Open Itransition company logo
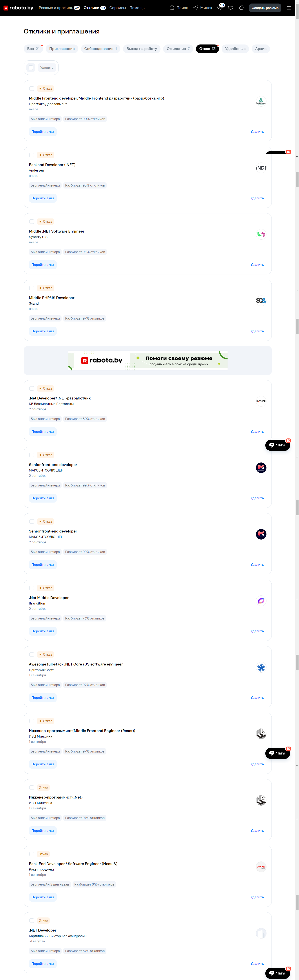This screenshot has width=299, height=980. tap(261, 601)
